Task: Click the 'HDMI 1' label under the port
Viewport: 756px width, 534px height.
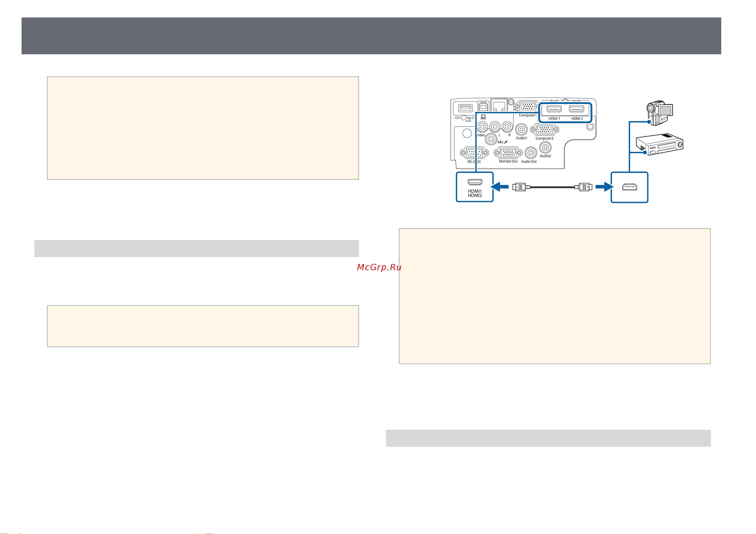Action: (x=554, y=118)
